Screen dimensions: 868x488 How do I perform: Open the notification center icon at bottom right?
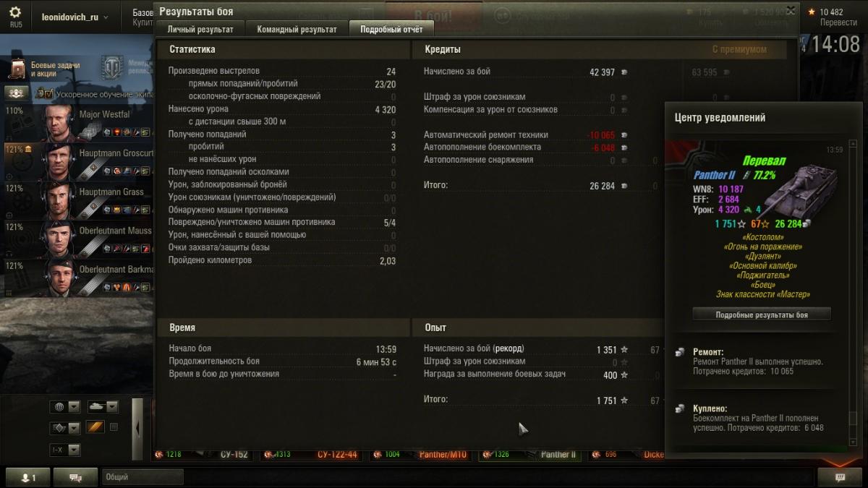tap(840, 477)
